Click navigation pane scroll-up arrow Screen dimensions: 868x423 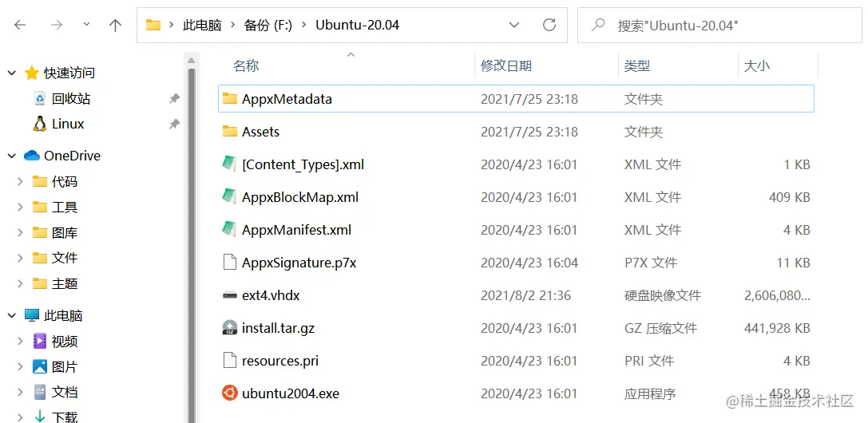(x=192, y=61)
